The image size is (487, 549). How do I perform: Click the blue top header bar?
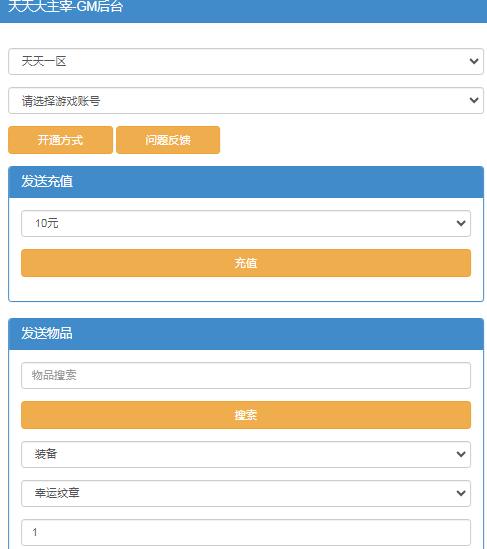[x=243, y=11]
